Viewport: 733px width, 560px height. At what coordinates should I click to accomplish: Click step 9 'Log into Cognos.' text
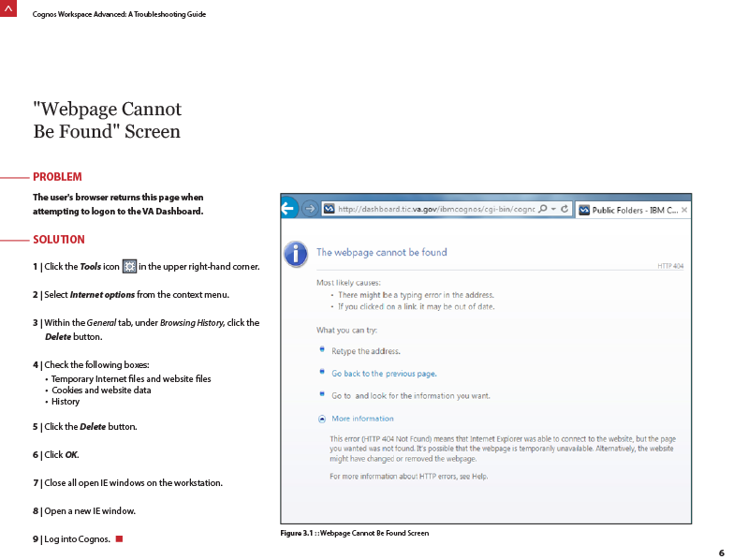pos(77,539)
